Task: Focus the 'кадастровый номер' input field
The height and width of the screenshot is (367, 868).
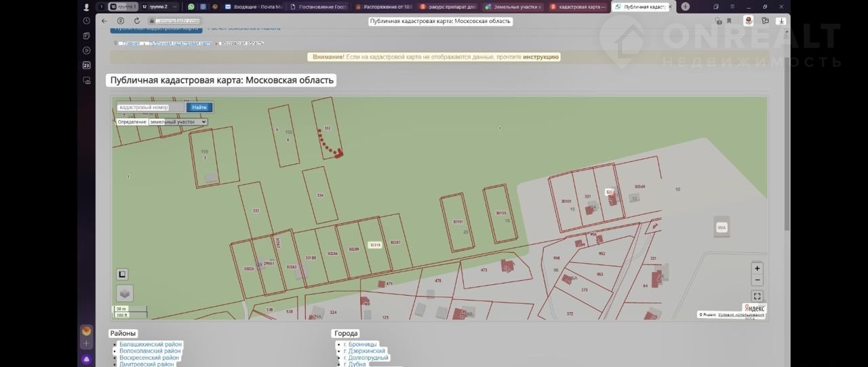Action: [x=150, y=107]
